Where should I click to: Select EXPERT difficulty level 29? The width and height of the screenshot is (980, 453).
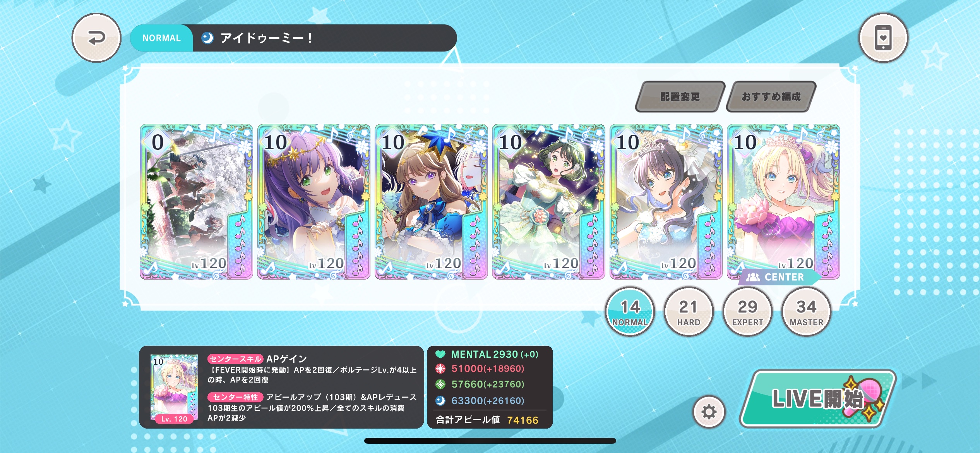pos(747,312)
